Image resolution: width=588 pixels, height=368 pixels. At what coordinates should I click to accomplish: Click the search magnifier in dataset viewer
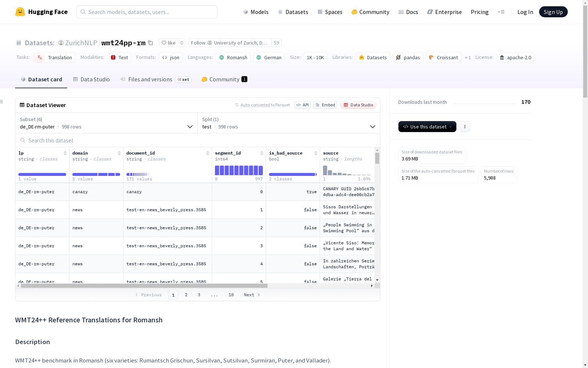point(23,140)
